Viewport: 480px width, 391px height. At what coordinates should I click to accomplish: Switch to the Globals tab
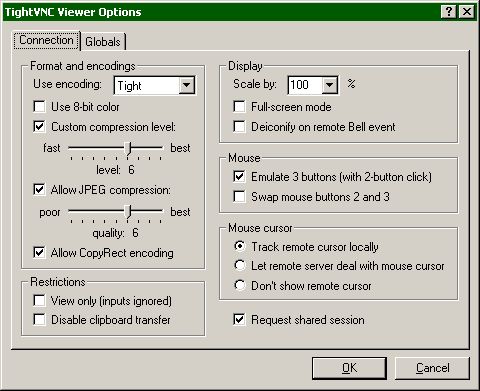[103, 42]
